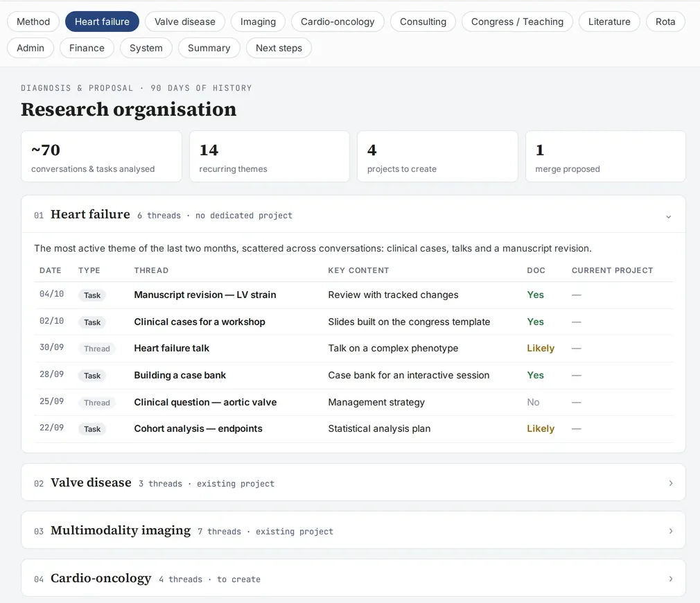This screenshot has height=603, width=700.
Task: Open the Rota tab
Action: (665, 21)
